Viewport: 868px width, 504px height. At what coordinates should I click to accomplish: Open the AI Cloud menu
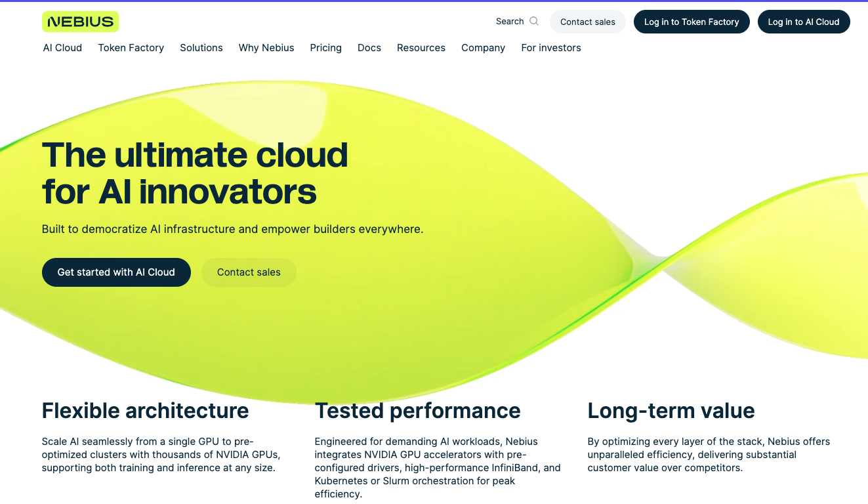coord(62,48)
